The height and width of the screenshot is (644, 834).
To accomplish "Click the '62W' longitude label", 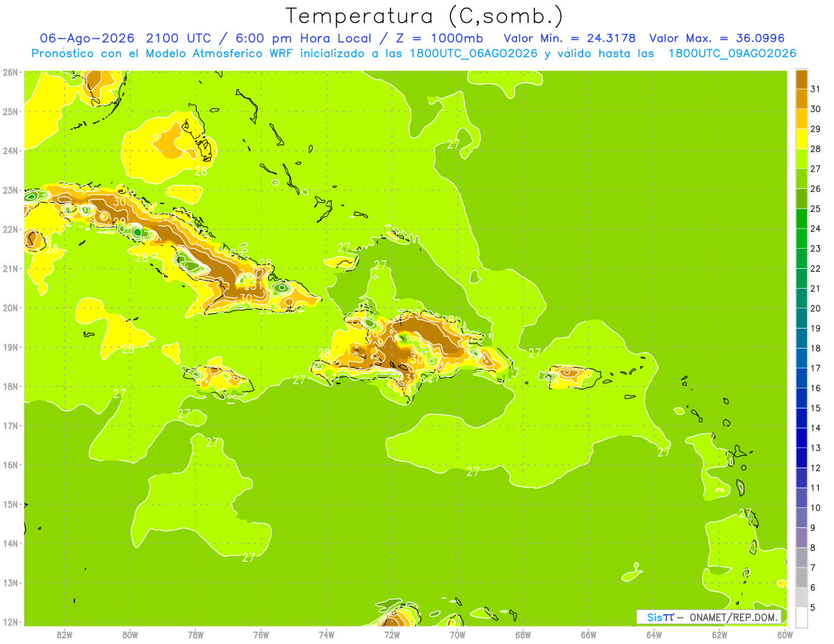I will pos(719,635).
